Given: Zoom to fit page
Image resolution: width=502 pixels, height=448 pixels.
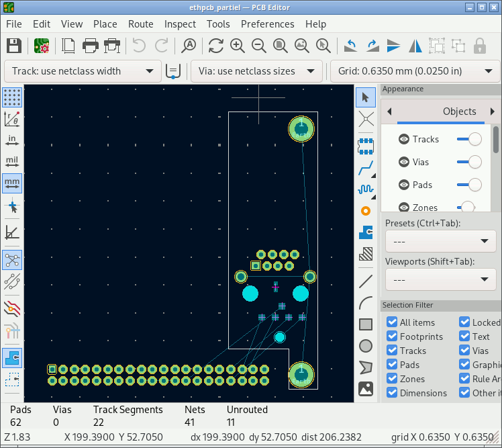Looking at the screenshot, I should (x=280, y=46).
